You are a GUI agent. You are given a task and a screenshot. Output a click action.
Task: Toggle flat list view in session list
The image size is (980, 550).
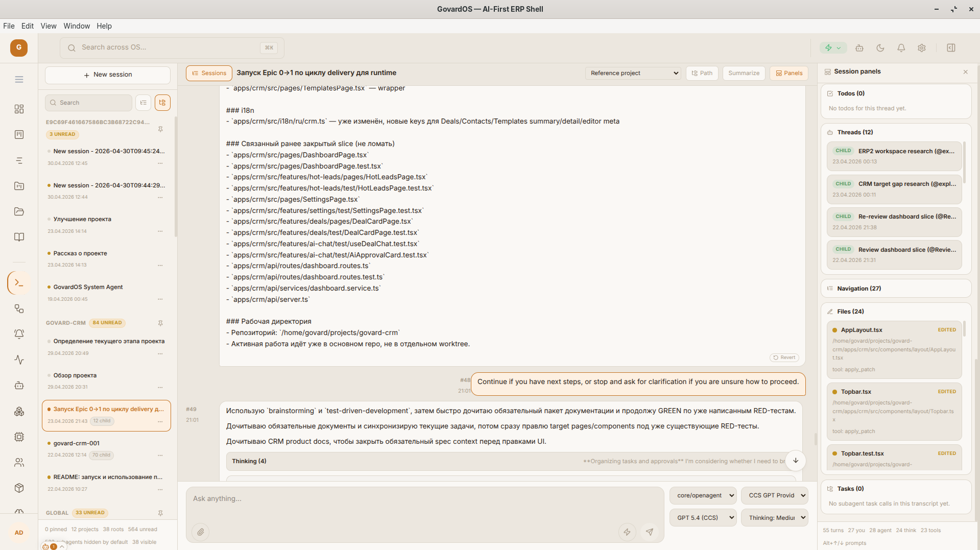point(144,103)
